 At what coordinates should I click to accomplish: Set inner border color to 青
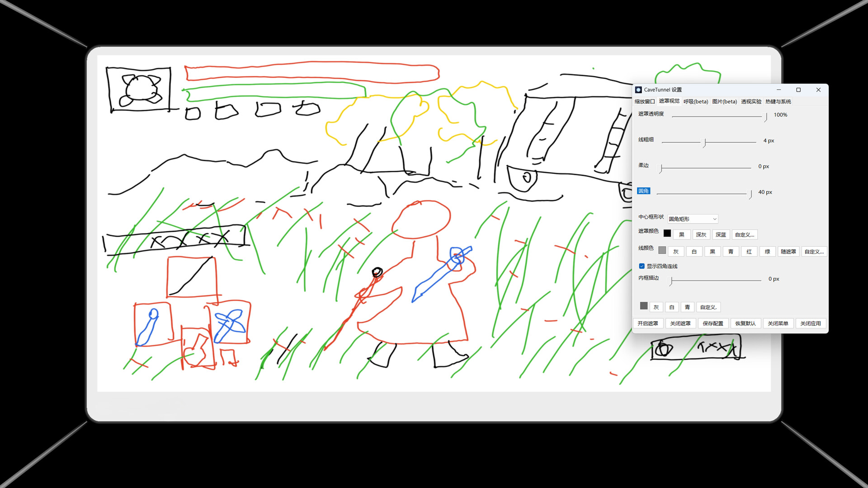coord(687,307)
